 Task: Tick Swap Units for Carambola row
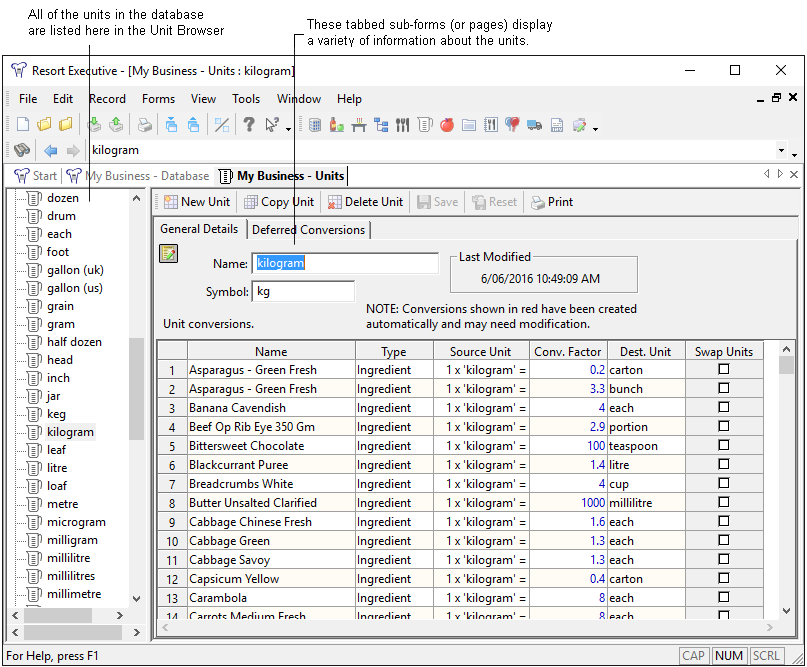[724, 597]
